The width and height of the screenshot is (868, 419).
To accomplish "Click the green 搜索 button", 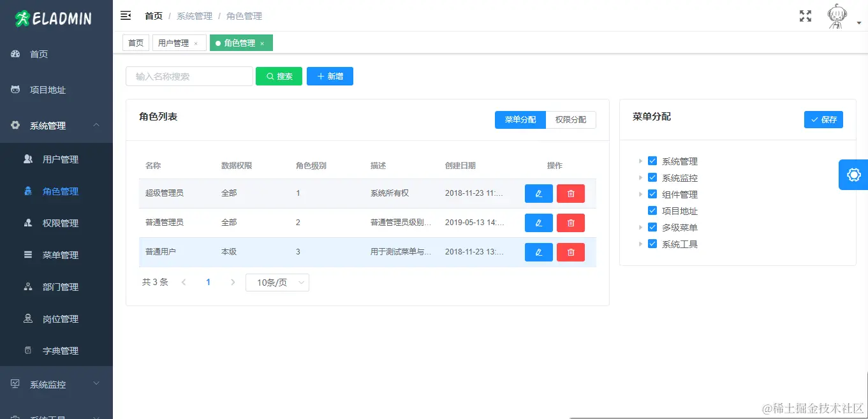I will [x=279, y=77].
